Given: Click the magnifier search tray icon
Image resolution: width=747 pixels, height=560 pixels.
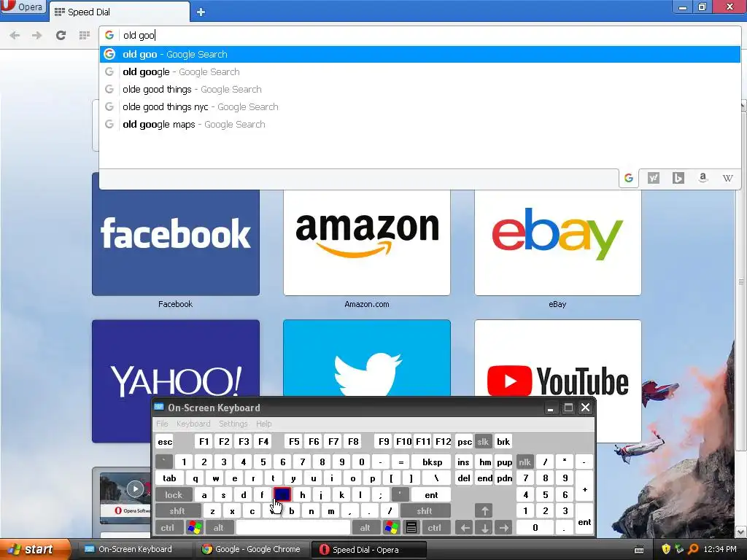Looking at the screenshot, I should tap(693, 550).
